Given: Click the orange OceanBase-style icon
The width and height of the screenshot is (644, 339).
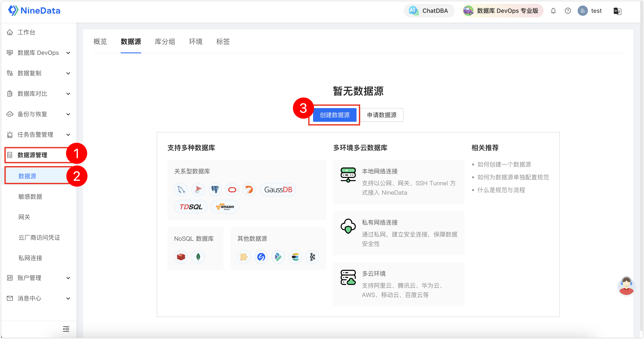Looking at the screenshot, I should point(249,190).
